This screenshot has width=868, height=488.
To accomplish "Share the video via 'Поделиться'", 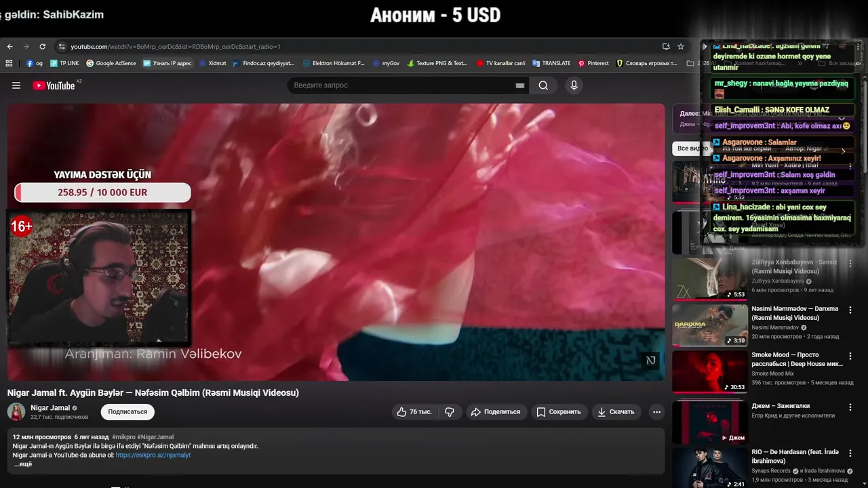I will [496, 411].
